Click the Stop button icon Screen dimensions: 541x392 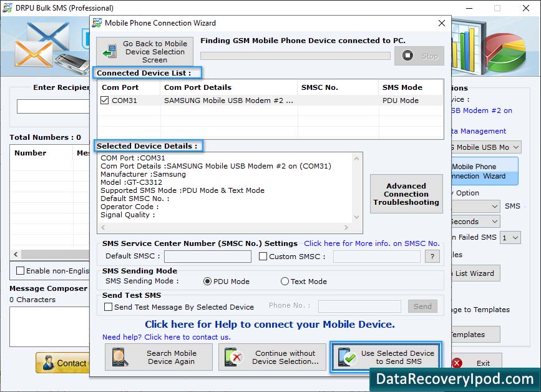click(x=407, y=56)
